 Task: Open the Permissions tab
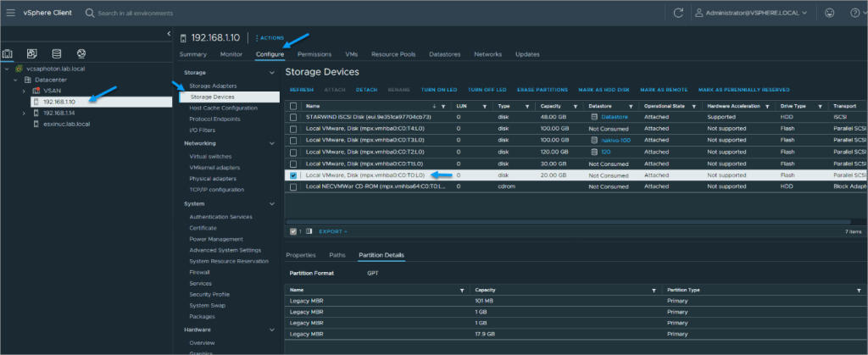coord(314,54)
